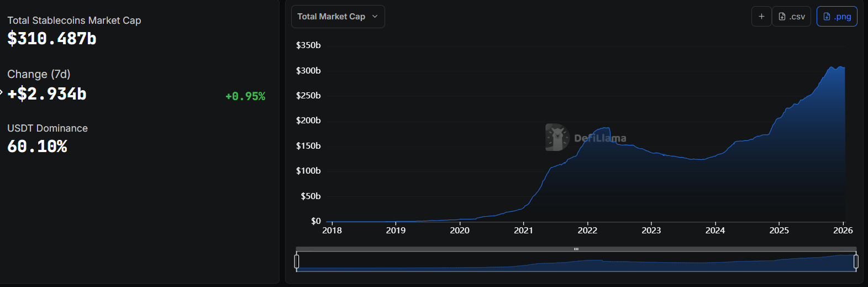Viewport: 868px width, 287px height.
Task: Click the DefiLlama watermark logo
Action: point(557,137)
